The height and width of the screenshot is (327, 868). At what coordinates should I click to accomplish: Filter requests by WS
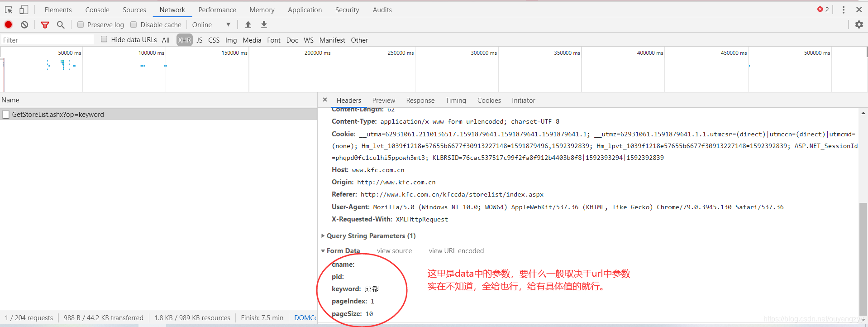(x=309, y=40)
